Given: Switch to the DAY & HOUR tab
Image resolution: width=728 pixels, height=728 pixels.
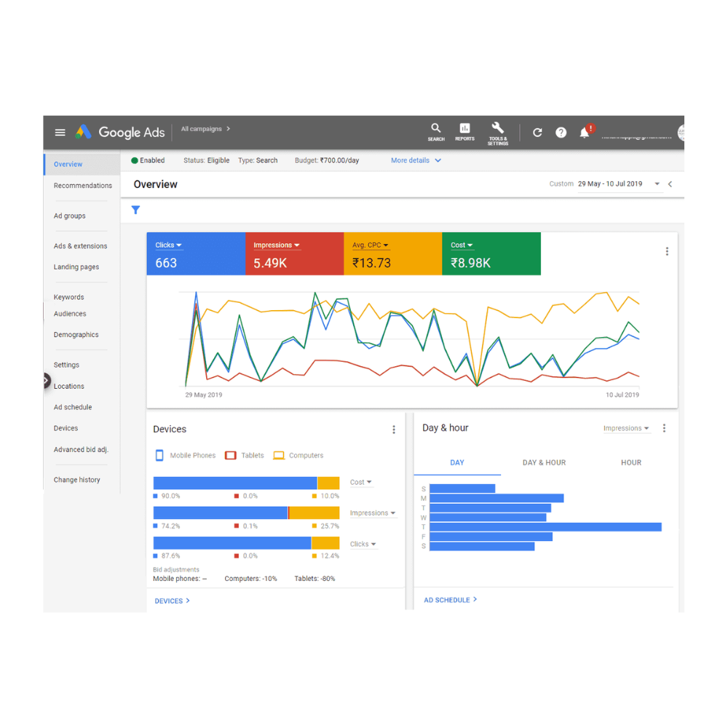Looking at the screenshot, I should point(544,462).
